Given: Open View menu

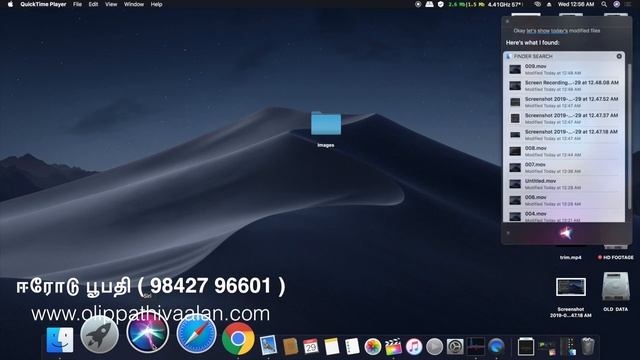Looking at the screenshot, I should (x=111, y=4).
